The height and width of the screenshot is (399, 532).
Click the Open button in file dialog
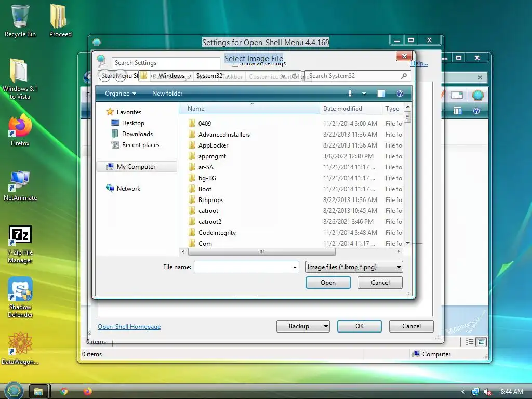[x=328, y=283]
